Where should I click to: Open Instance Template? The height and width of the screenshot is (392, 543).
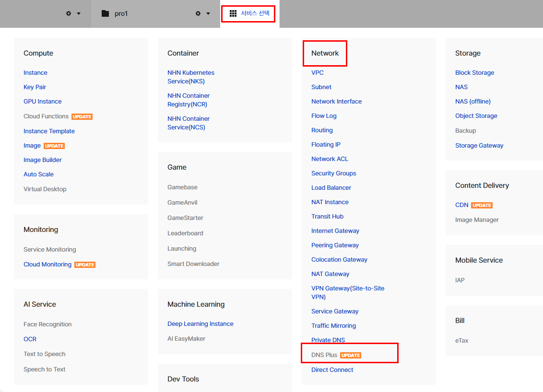(x=49, y=131)
